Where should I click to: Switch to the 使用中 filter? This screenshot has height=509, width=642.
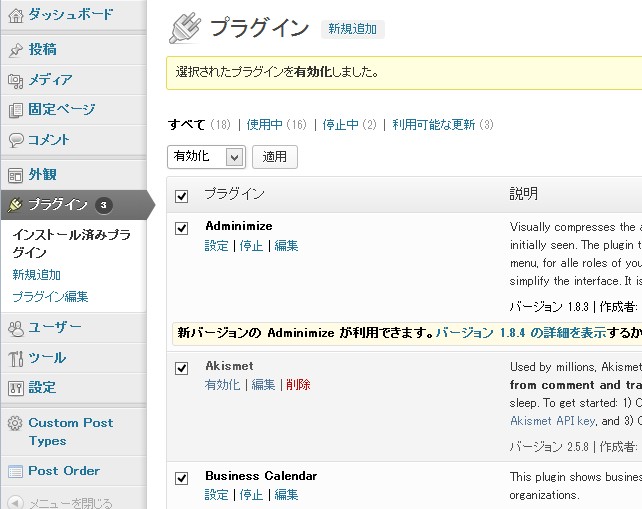point(264,124)
